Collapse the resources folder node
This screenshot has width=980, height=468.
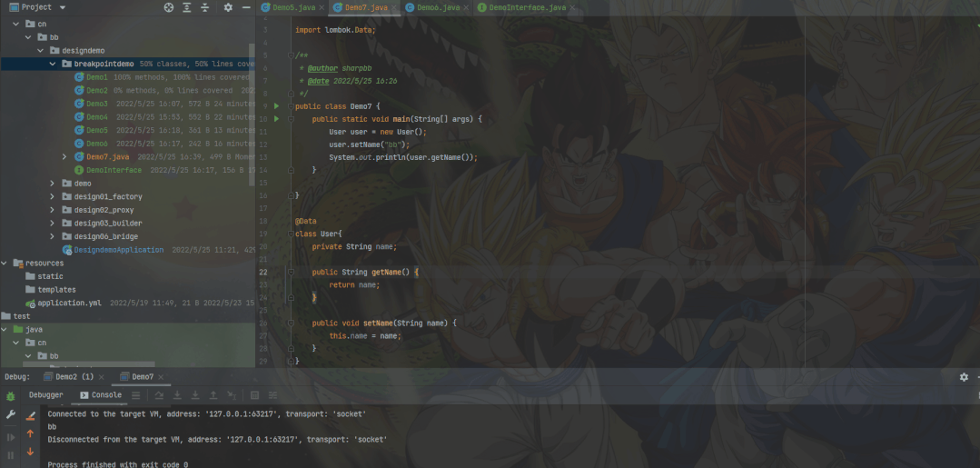(x=5, y=263)
